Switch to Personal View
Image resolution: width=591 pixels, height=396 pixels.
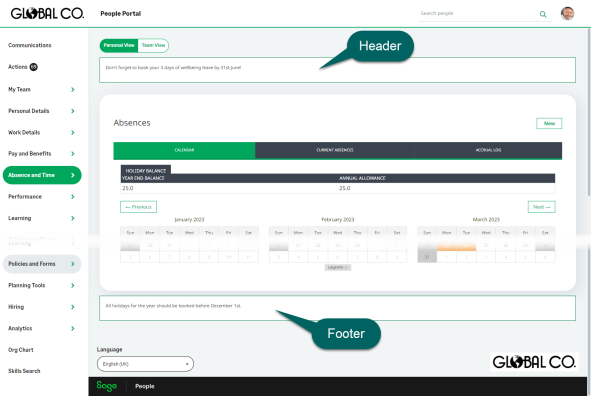click(x=119, y=45)
